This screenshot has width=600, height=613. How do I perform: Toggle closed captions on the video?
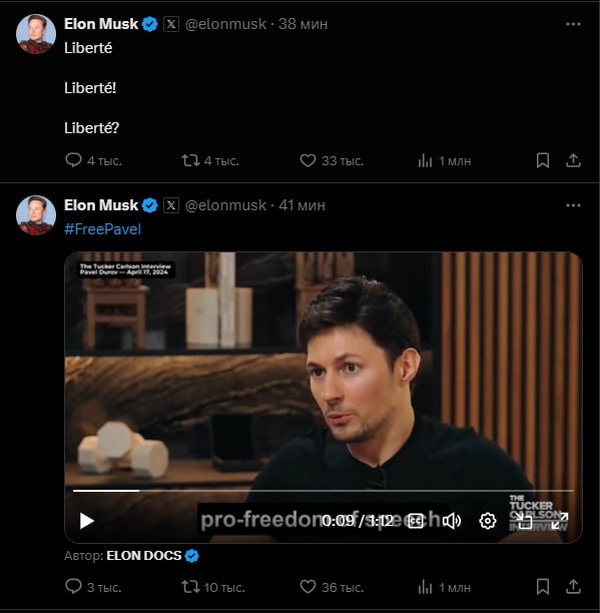point(416,520)
